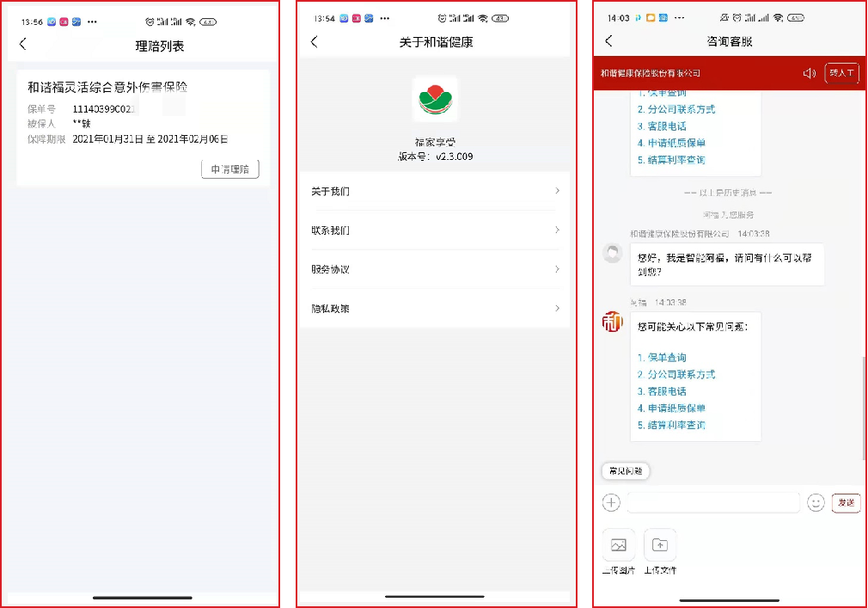Tap the 发送 send button
Viewport: 868px width, 608px height.
[x=846, y=503]
